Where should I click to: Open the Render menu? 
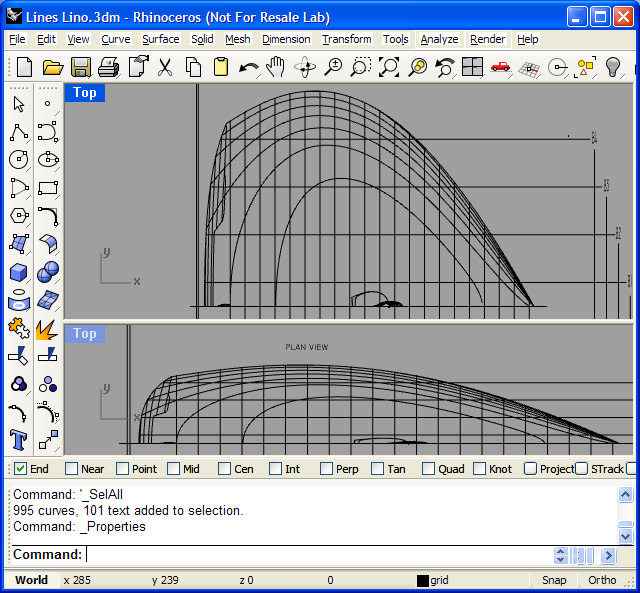[x=487, y=39]
